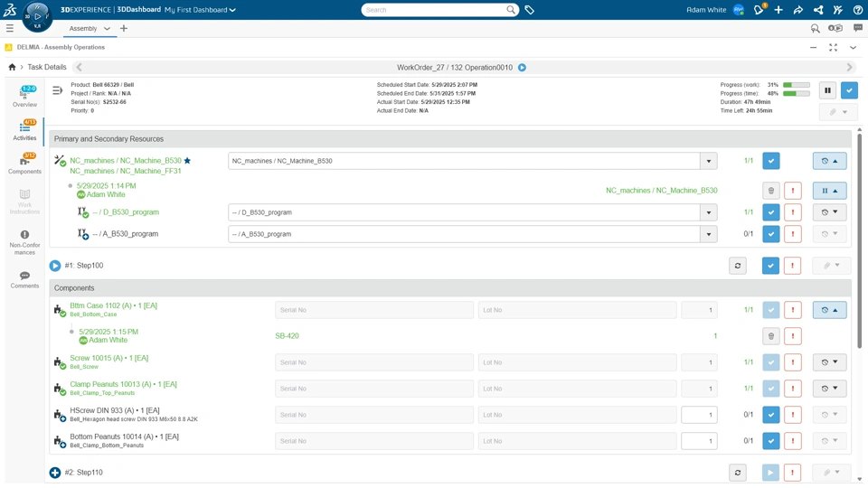868x488 pixels.
Task: Open Bttm Case 1102 (A) component link
Action: click(114, 305)
